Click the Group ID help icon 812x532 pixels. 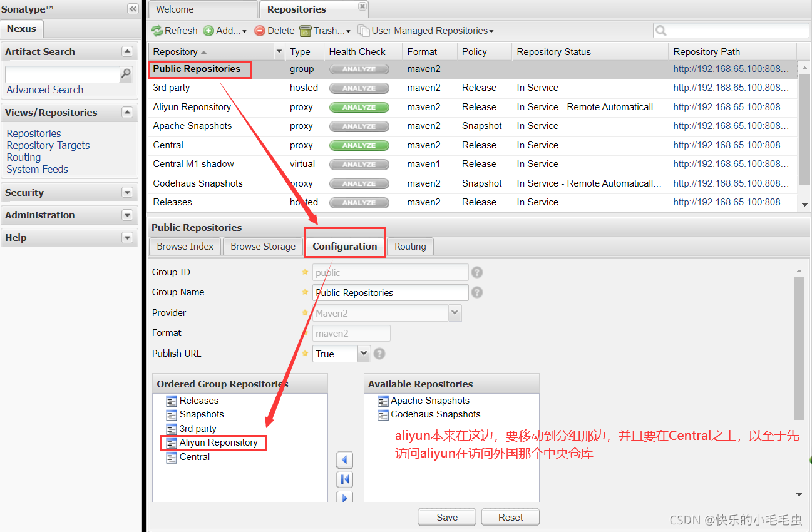point(477,273)
